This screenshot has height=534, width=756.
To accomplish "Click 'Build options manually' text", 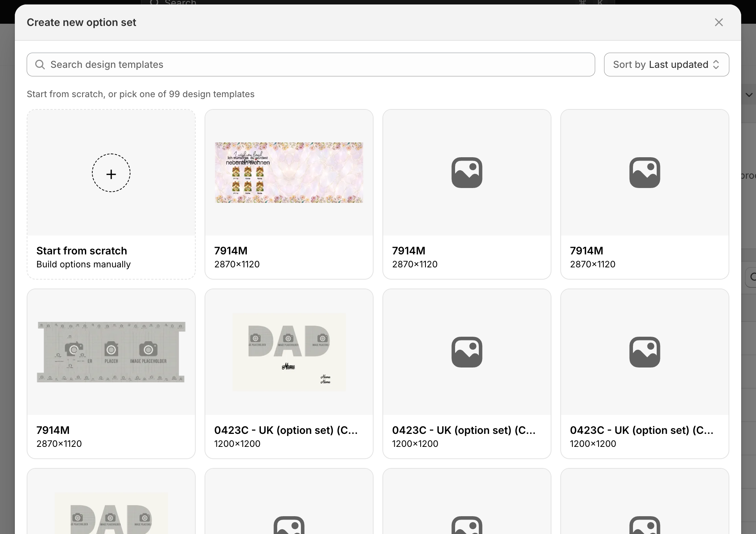I will pos(83,264).
